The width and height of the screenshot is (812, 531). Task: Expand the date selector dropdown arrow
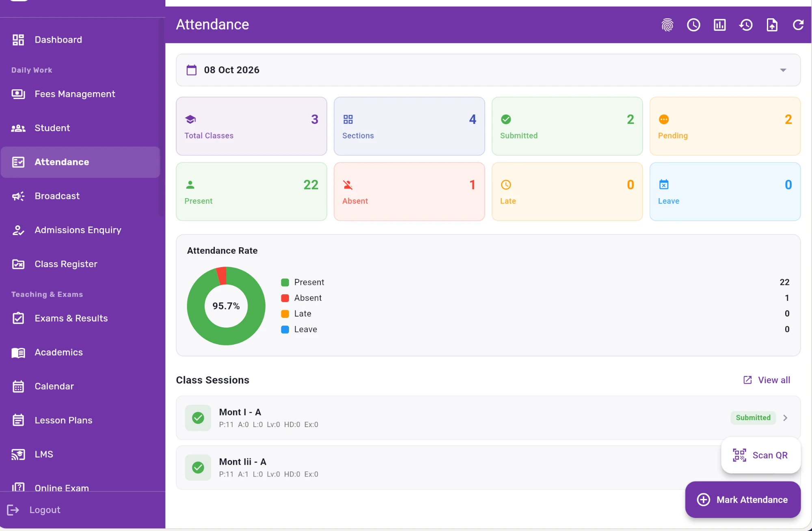[783, 70]
